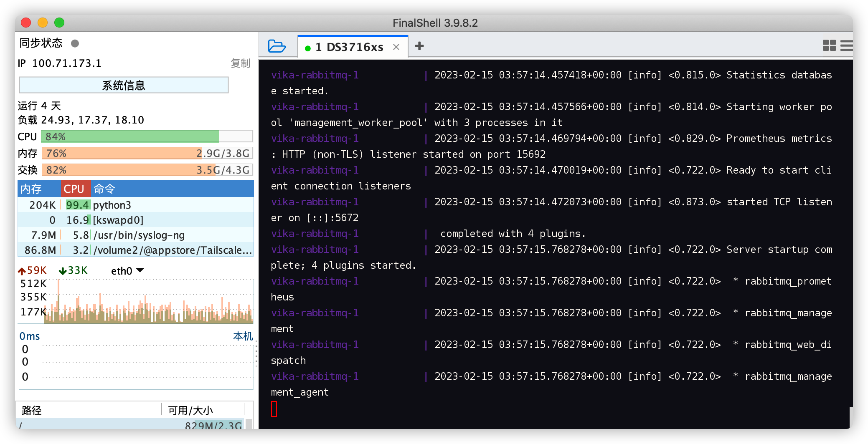The height and width of the screenshot is (444, 868).
Task: Open the connection manager folder icon
Action: click(277, 46)
